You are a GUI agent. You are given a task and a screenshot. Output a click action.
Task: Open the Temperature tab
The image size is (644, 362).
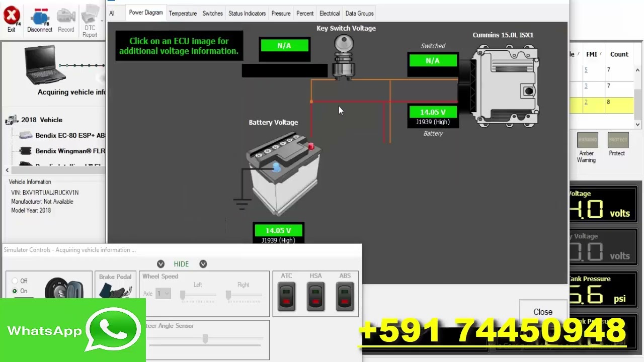click(183, 14)
